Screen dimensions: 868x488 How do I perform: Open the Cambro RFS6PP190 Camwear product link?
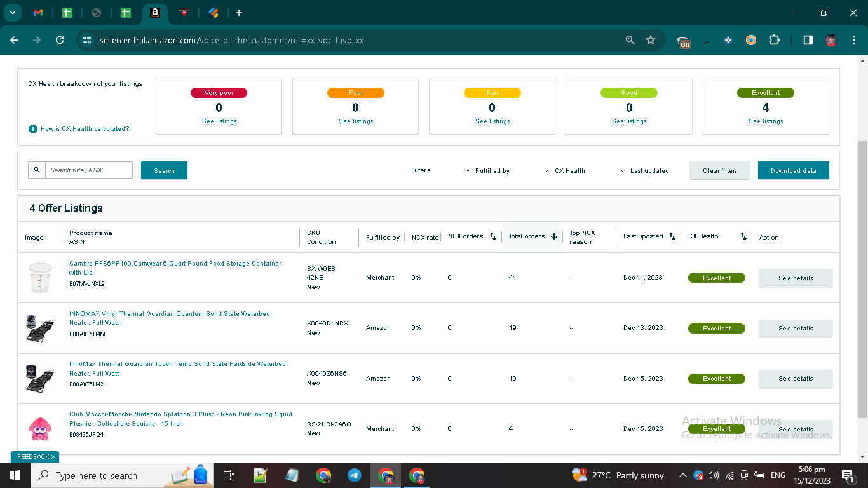click(x=175, y=268)
